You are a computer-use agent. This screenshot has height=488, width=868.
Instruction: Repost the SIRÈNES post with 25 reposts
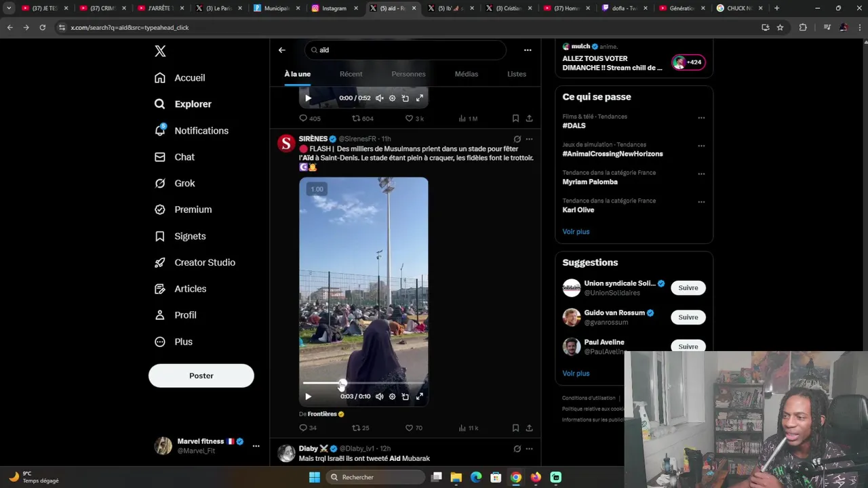(360, 428)
